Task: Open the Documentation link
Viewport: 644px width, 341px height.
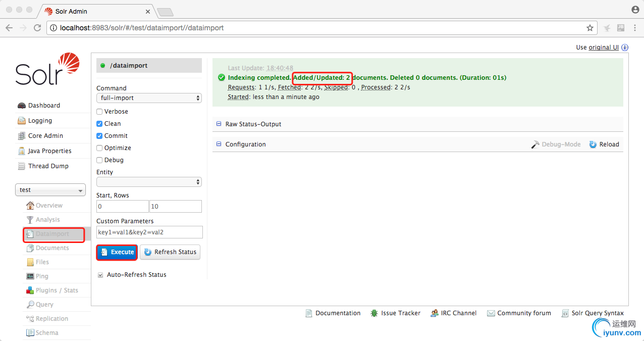Action: point(333,313)
